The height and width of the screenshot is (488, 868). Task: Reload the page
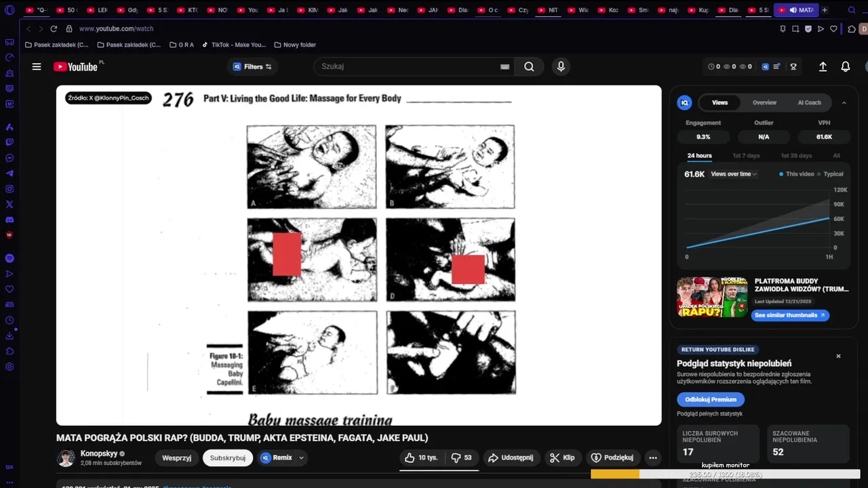point(54,28)
